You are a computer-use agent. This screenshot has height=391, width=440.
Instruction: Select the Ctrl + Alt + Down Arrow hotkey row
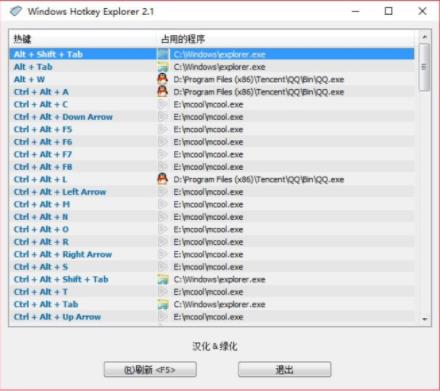pyautogui.click(x=212, y=117)
